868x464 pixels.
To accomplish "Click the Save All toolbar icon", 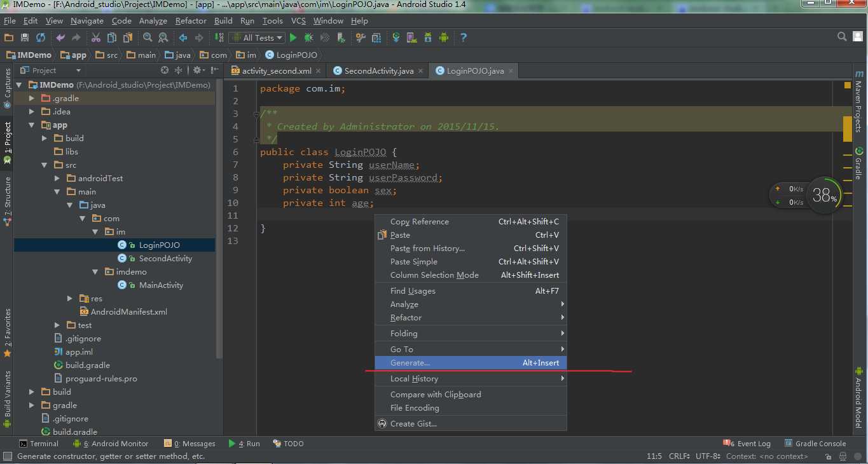I will [25, 38].
